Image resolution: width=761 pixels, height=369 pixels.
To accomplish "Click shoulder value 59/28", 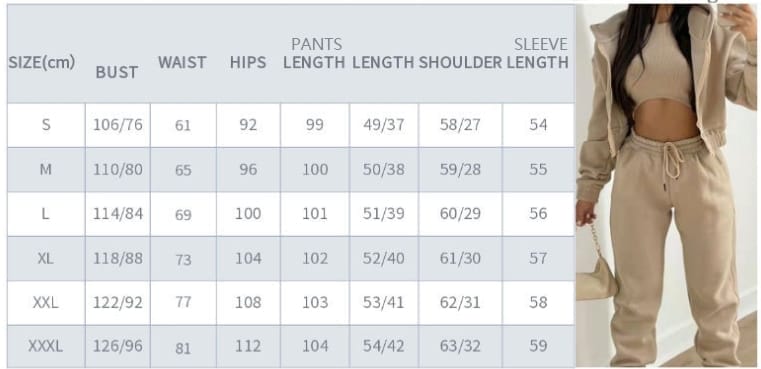I will tap(460, 169).
